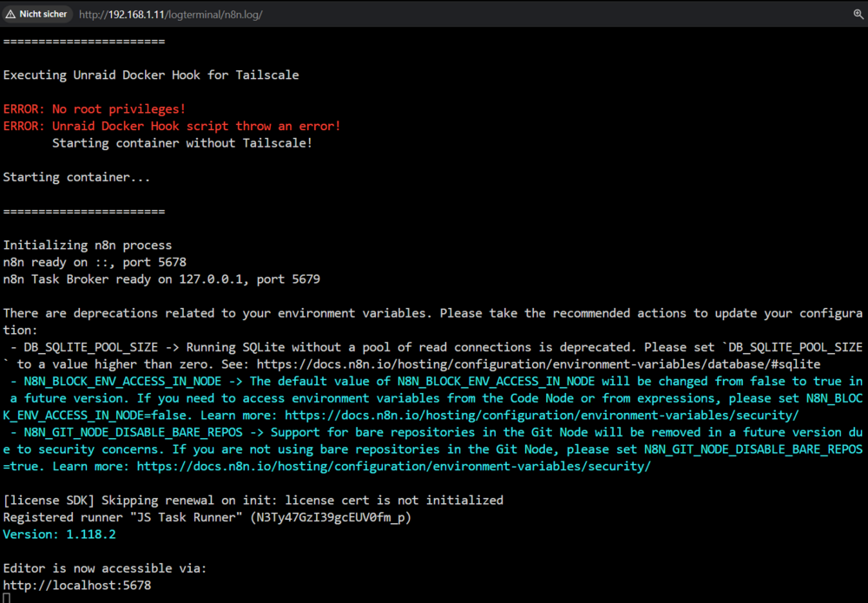
Task: Click the "n8n Task Broker ready" line
Action: tap(161, 279)
